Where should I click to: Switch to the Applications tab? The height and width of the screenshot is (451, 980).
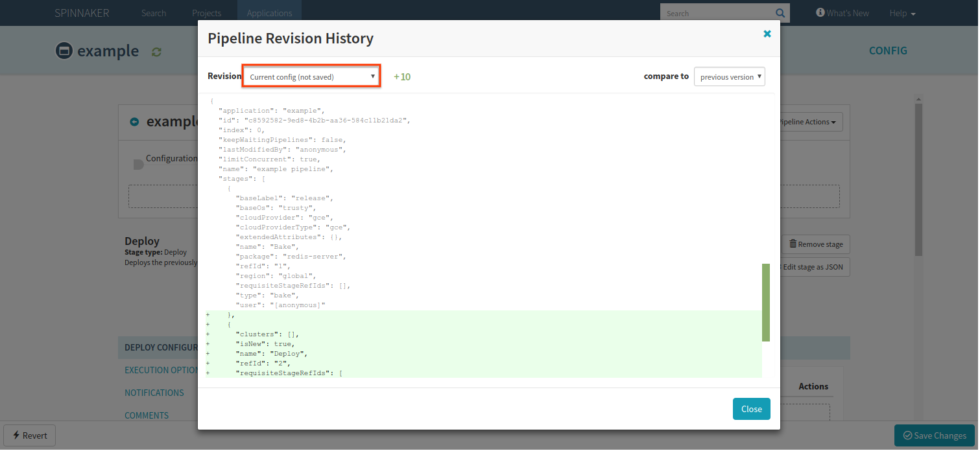coord(269,12)
